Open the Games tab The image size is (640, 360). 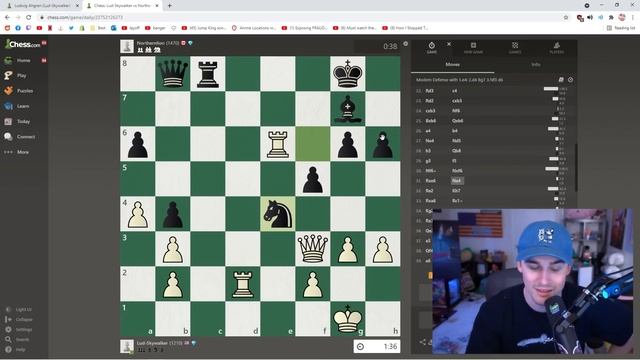click(x=515, y=47)
